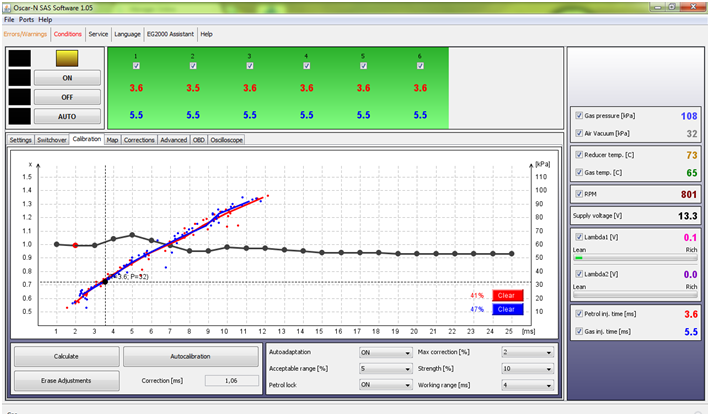Viewport: 710px width, 414px height.
Task: Toggle the RPM checkbox
Action: pyautogui.click(x=579, y=194)
